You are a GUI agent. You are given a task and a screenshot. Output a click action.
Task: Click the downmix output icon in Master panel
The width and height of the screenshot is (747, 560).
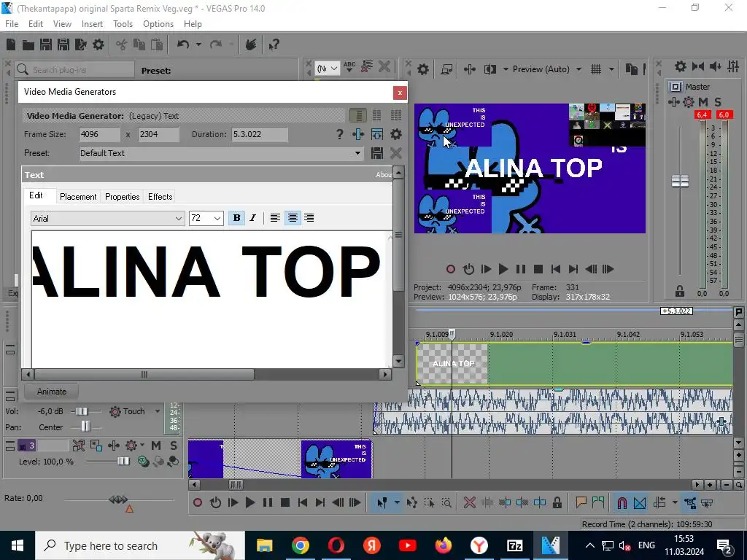(x=698, y=66)
